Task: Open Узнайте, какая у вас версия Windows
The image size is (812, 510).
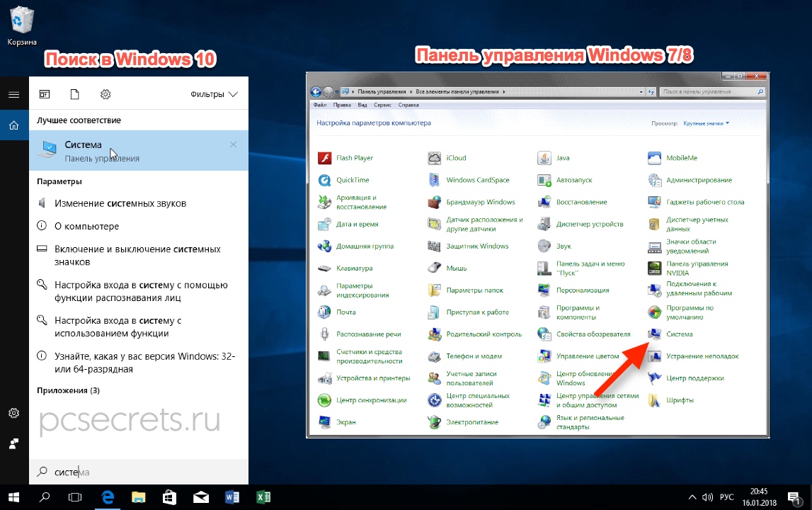Action: (138, 362)
